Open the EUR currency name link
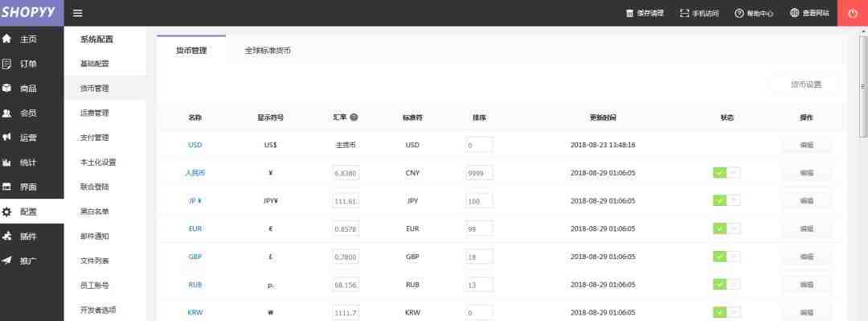 [x=194, y=228]
